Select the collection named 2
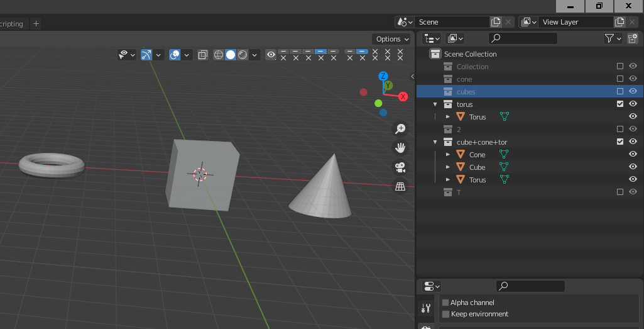The height and width of the screenshot is (329, 644). click(x=530, y=129)
